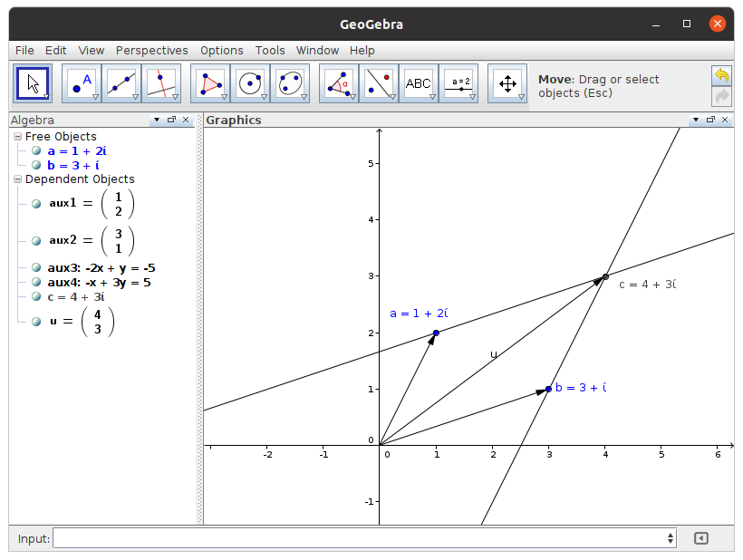
Task: Click the Undo button
Action: (721, 75)
